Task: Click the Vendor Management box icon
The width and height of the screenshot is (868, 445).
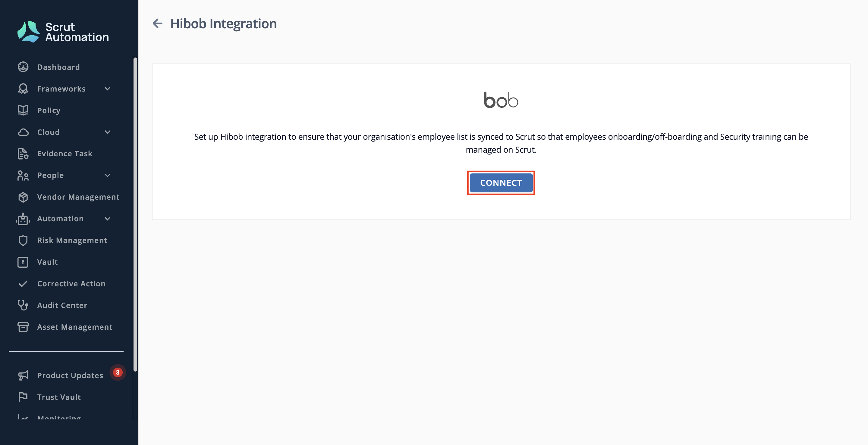Action: click(x=23, y=197)
